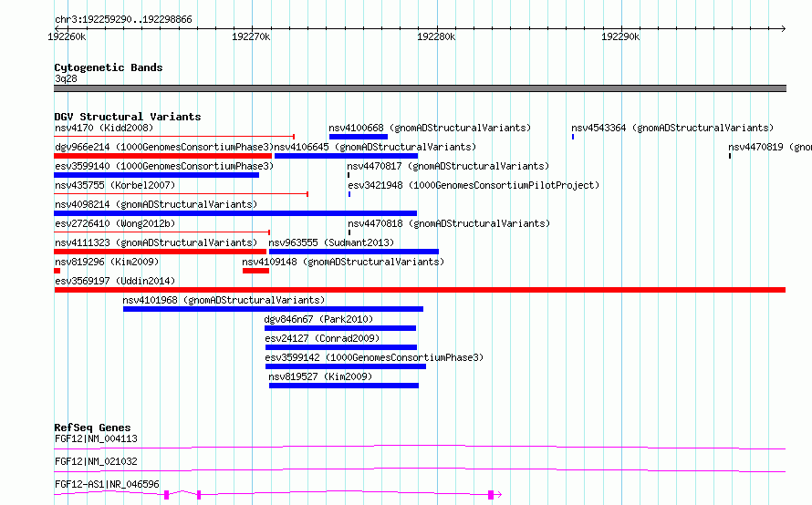Image resolution: width=812 pixels, height=505 pixels.
Task: Open the RefSeq Genes track title
Action: pyautogui.click(x=92, y=428)
